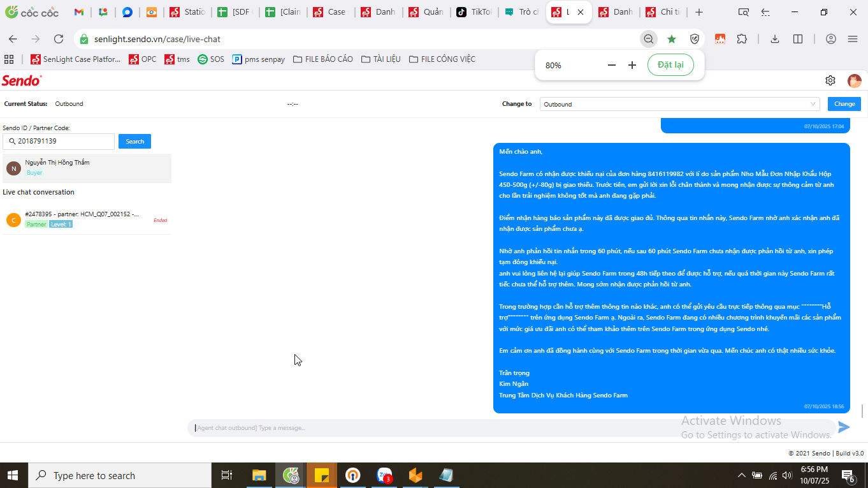868x488 pixels.
Task: Show hidden system tray icons
Action: click(741, 475)
